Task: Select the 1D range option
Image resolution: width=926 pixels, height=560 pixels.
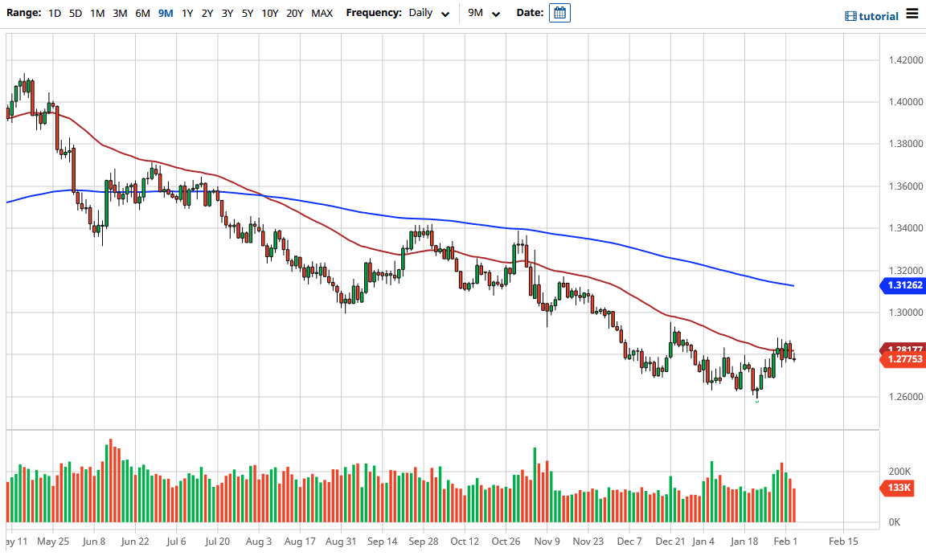Action: (x=54, y=13)
